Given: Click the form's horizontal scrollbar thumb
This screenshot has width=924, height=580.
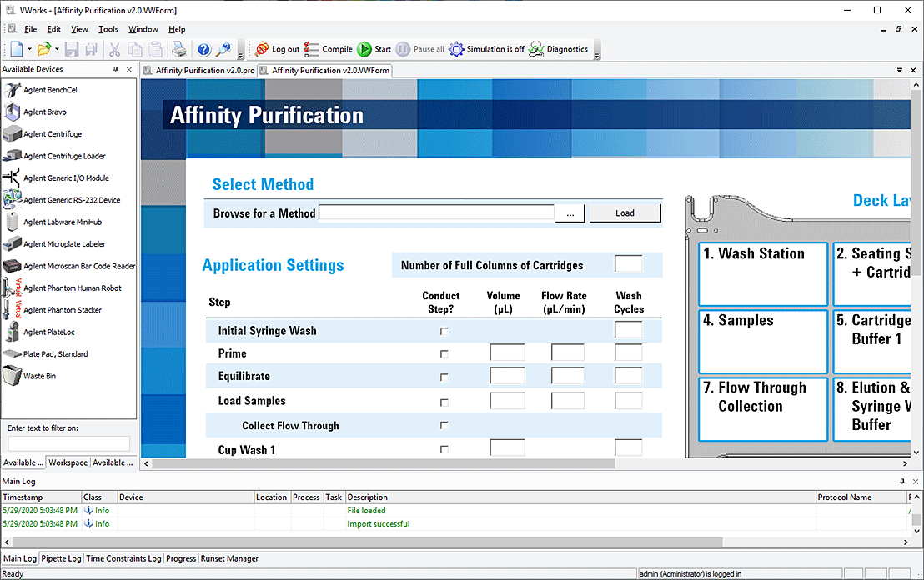Looking at the screenshot, I should click(384, 464).
